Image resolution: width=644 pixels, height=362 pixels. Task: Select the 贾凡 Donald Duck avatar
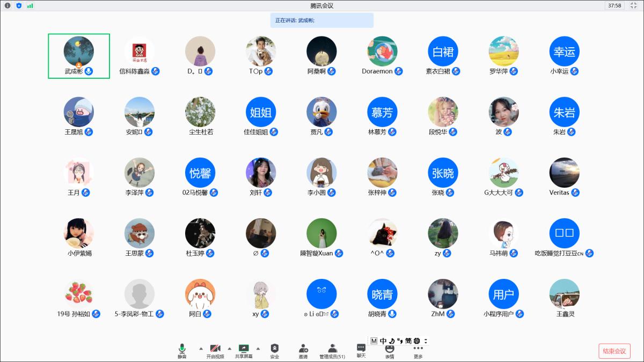click(x=321, y=112)
